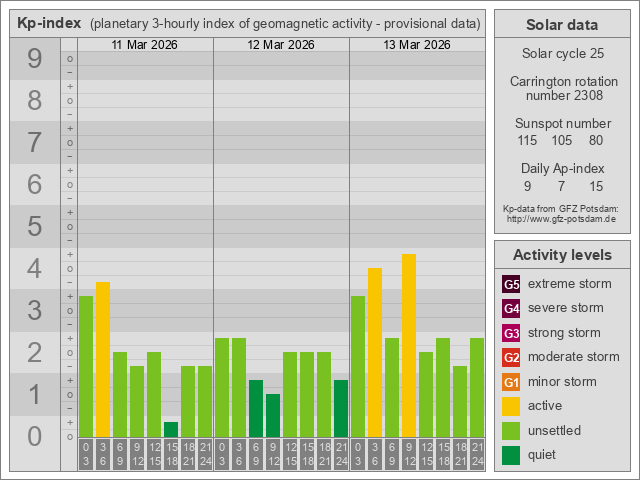The image size is (640, 480).
Task: Click the yellow bar on 11 Mar
Action: 103,360
